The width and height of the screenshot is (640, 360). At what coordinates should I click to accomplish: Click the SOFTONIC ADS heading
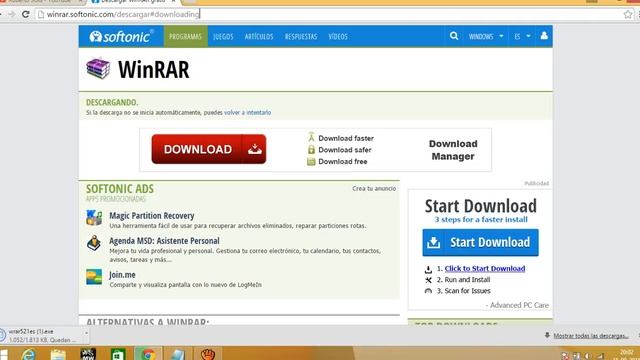click(x=120, y=189)
